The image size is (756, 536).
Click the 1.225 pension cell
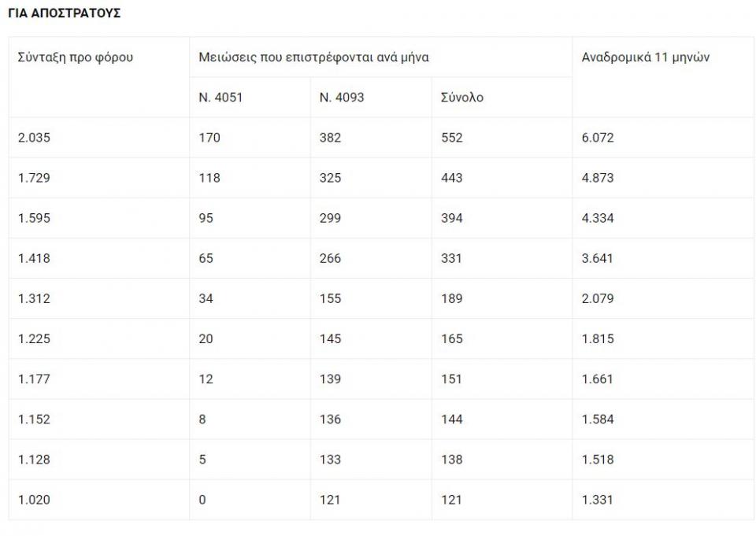[x=34, y=338]
